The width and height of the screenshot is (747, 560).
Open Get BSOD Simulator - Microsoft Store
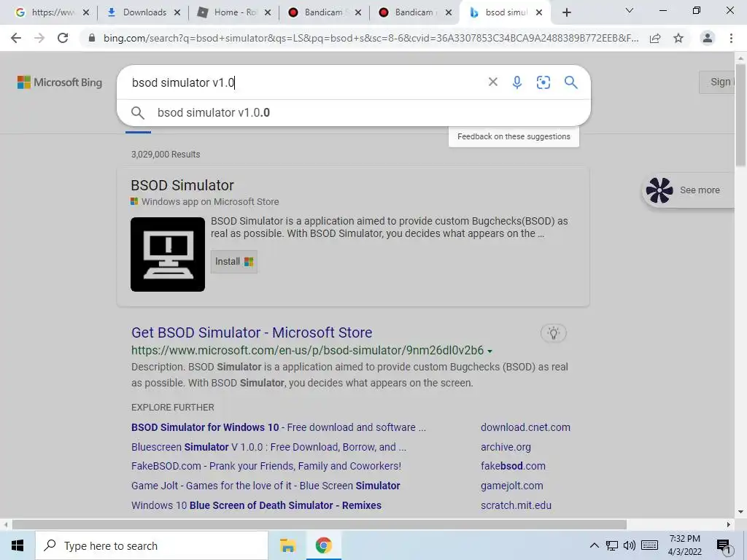252,332
